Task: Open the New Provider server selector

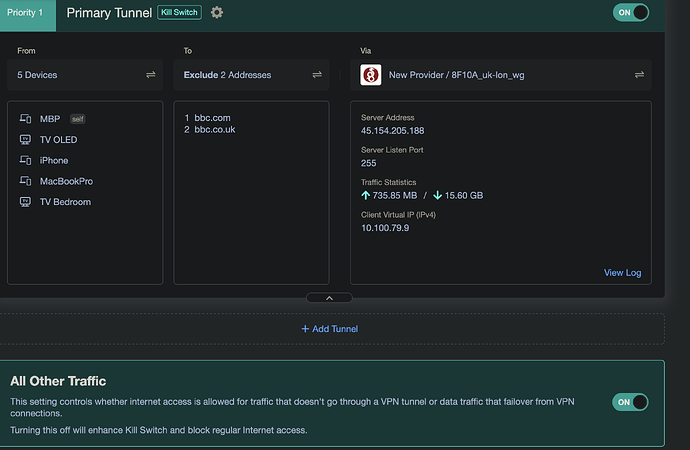Action: [x=501, y=75]
